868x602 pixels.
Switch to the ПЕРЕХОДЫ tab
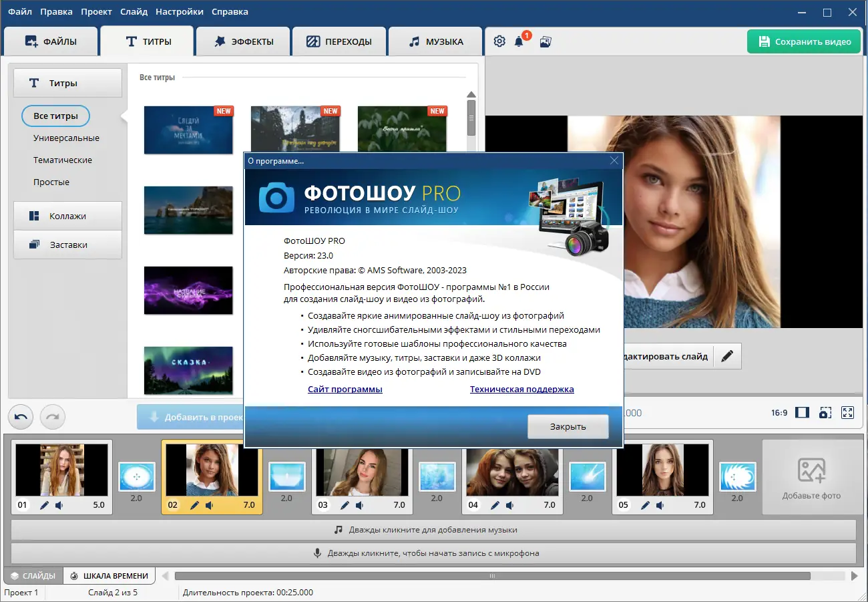[x=339, y=41]
